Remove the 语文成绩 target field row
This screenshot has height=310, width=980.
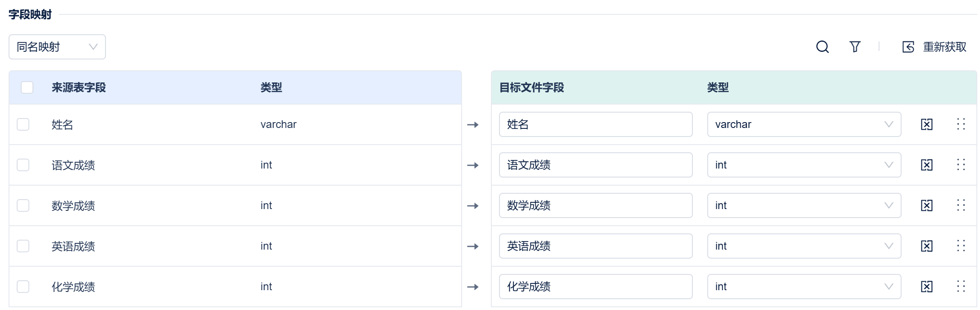click(926, 165)
